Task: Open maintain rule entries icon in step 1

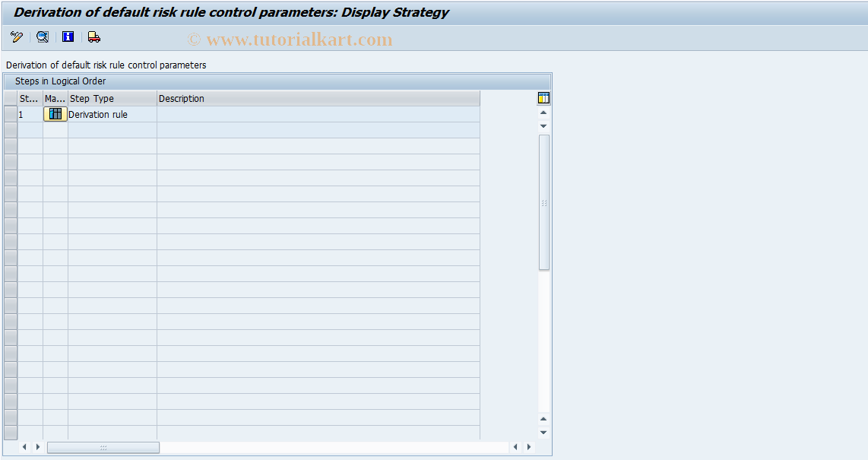Action: coord(55,114)
